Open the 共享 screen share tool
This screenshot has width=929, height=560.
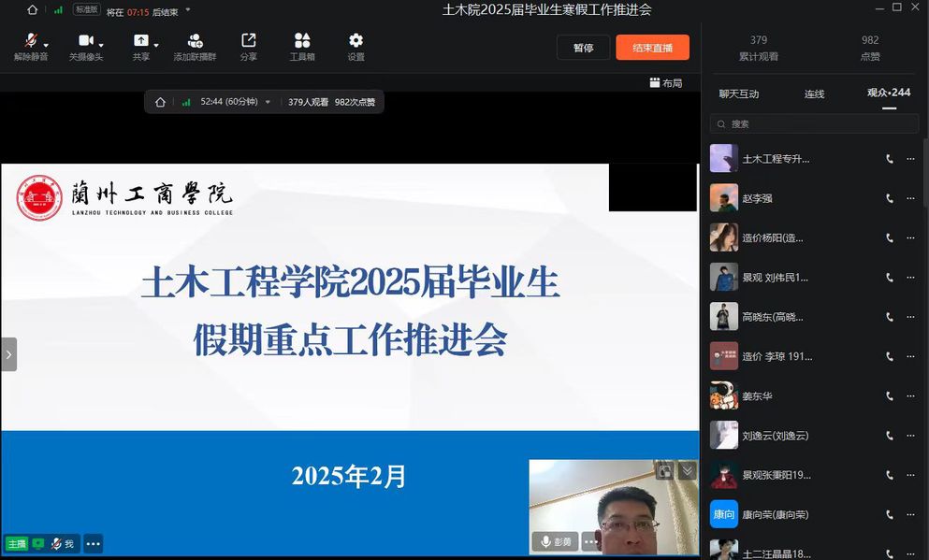(140, 41)
